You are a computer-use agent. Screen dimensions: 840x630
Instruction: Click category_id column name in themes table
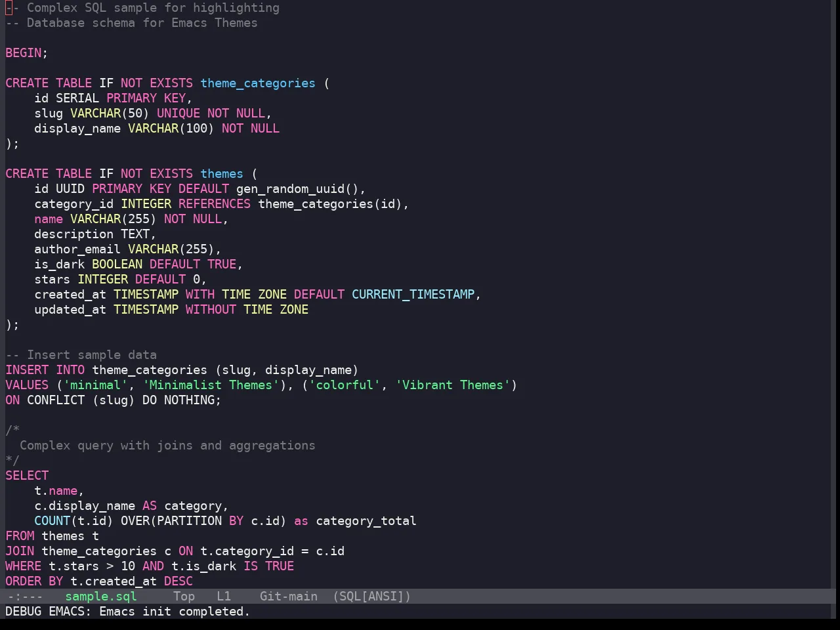coord(73,204)
